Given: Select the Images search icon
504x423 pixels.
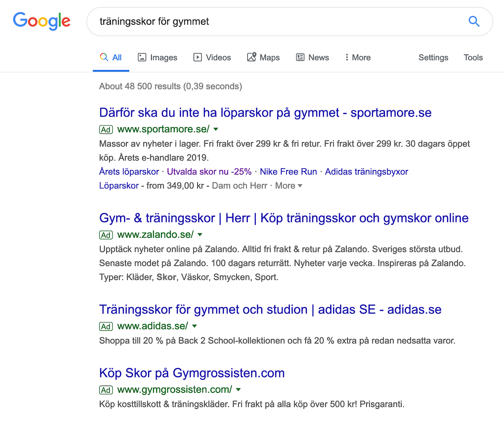Looking at the screenshot, I should (142, 57).
